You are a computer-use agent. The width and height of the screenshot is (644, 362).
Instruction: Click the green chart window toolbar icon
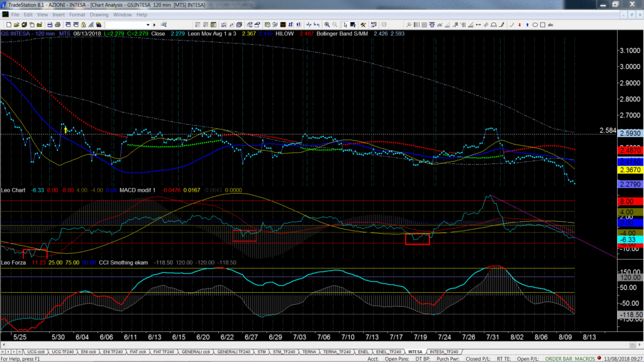[282, 25]
